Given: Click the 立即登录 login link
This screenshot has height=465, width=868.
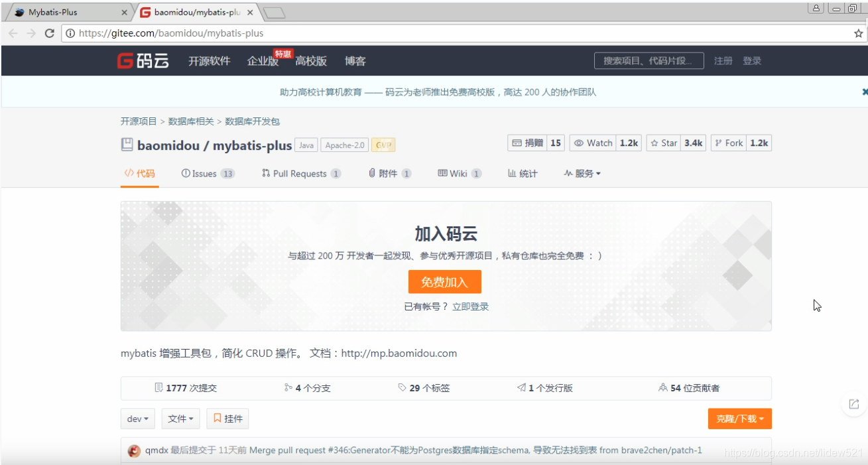Looking at the screenshot, I should (x=471, y=306).
